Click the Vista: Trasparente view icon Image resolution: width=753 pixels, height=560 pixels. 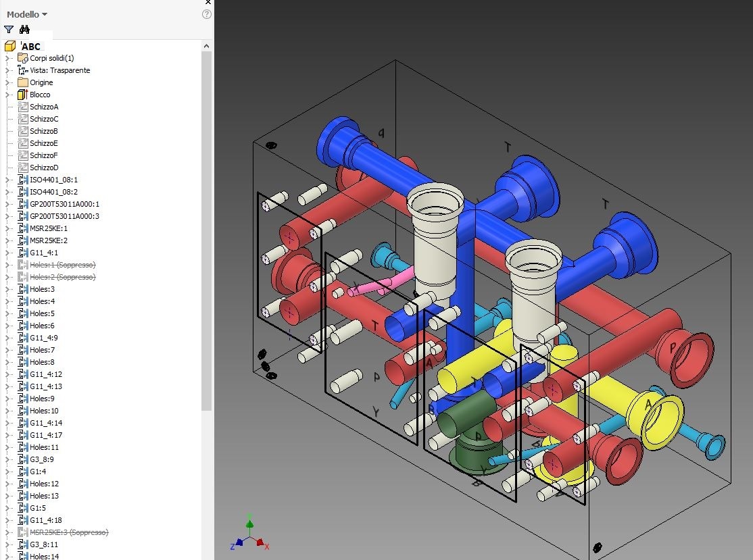pos(22,70)
